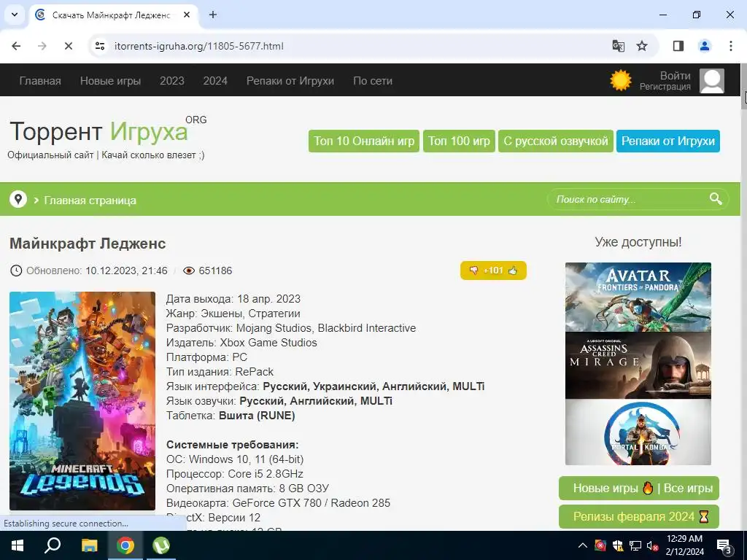Open the browser side panel icon
747x560 pixels.
click(x=678, y=46)
